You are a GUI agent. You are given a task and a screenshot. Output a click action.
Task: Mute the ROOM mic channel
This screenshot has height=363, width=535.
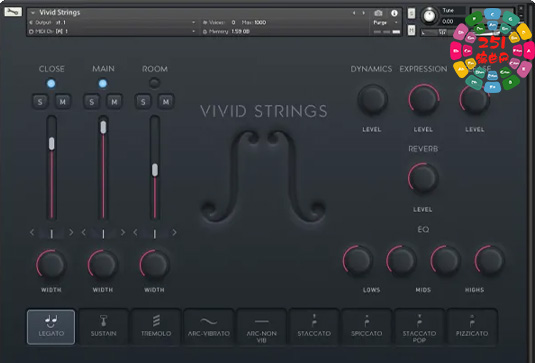[x=166, y=101]
